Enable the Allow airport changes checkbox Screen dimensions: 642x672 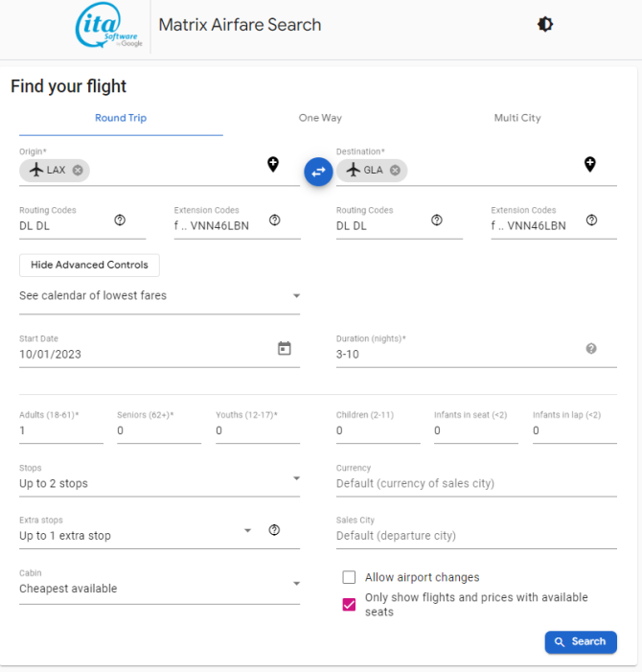click(349, 577)
